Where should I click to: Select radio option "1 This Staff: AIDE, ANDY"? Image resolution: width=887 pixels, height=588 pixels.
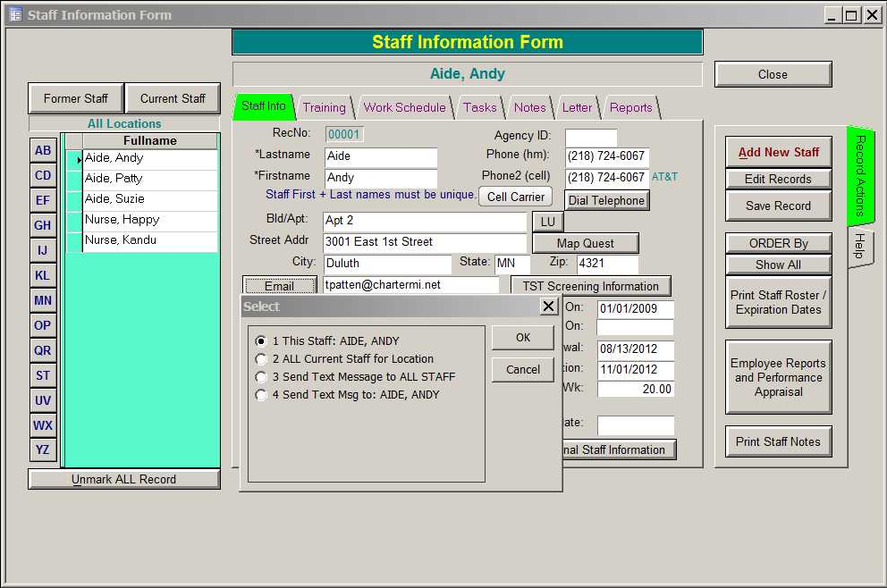259,340
